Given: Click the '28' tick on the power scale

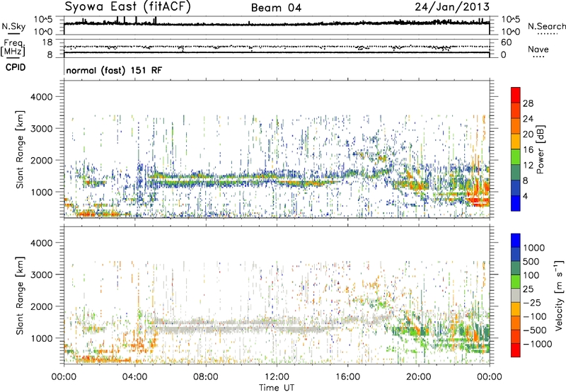Looking at the screenshot, I should point(528,103).
